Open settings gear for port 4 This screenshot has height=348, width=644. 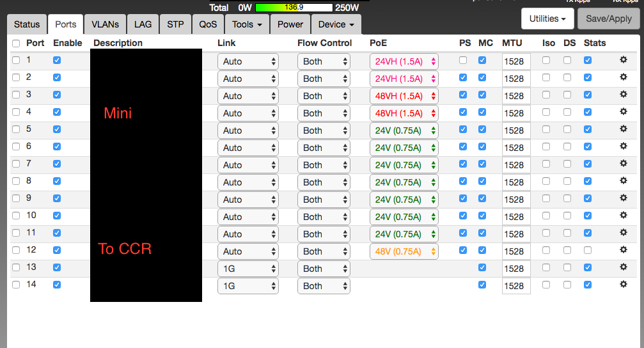pyautogui.click(x=624, y=112)
